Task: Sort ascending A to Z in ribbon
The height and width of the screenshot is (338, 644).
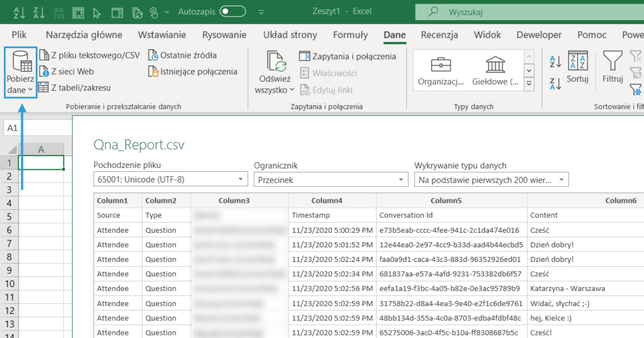Action: pos(555,61)
